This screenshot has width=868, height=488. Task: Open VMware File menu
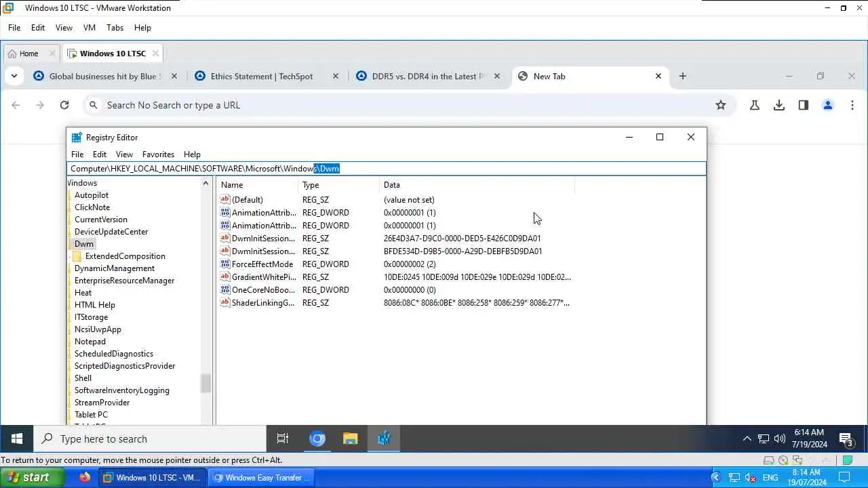coord(14,28)
